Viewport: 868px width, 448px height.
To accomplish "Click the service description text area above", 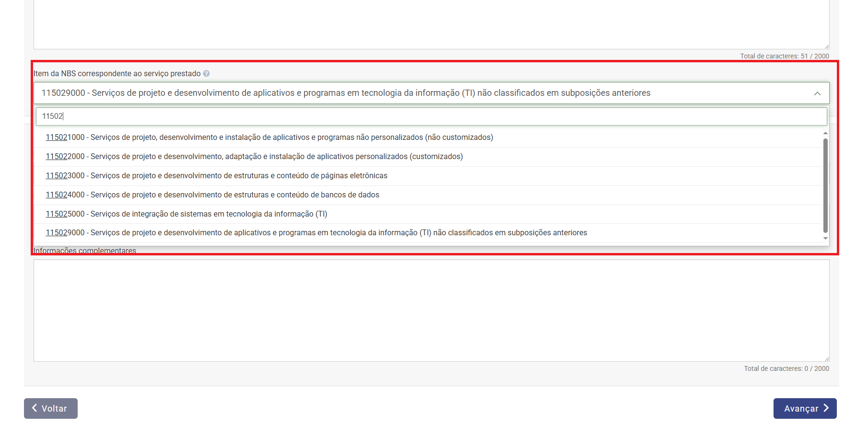I will pyautogui.click(x=431, y=24).
